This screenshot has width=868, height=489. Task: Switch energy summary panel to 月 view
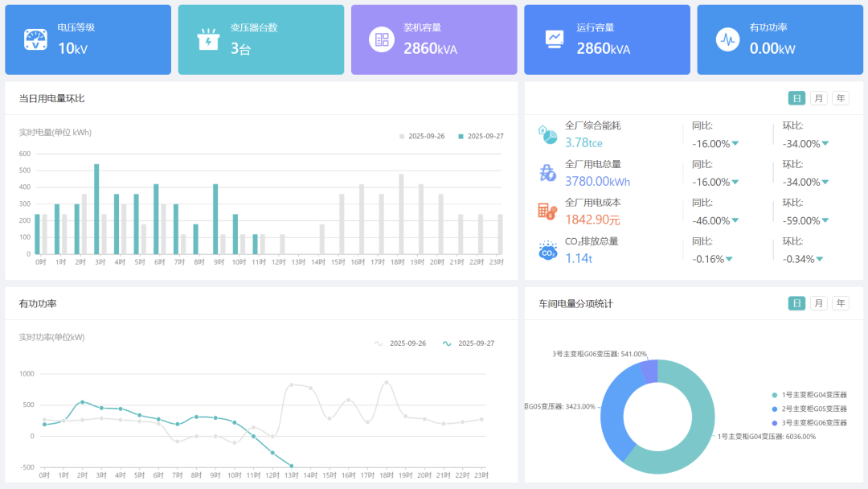click(x=818, y=98)
